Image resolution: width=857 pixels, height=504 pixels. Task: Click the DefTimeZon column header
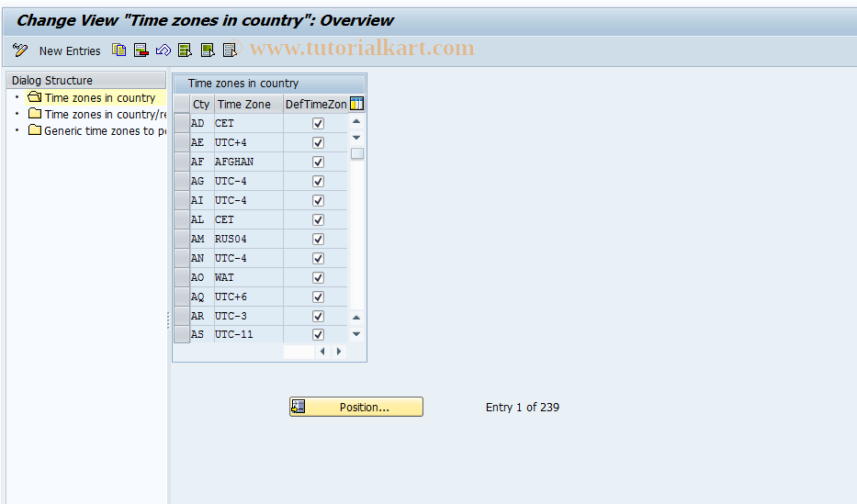[316, 104]
